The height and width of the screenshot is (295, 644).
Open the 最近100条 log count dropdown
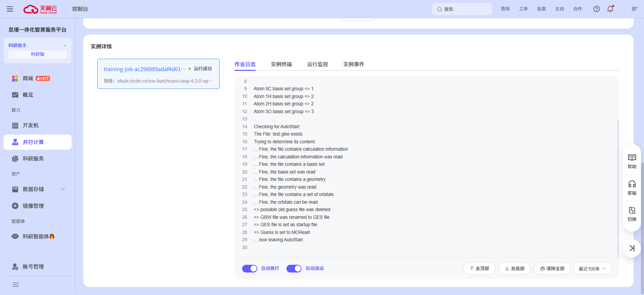(x=592, y=268)
